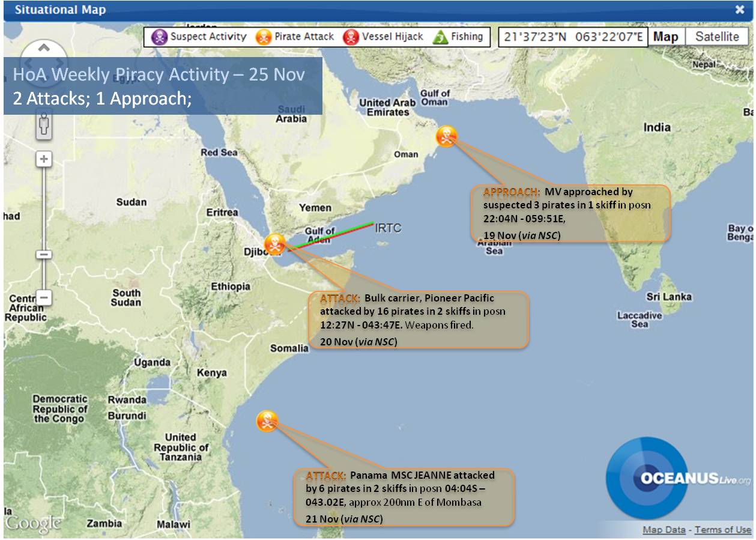Switch to Satellite view
Screen dimensions: 756x540
pos(717,37)
